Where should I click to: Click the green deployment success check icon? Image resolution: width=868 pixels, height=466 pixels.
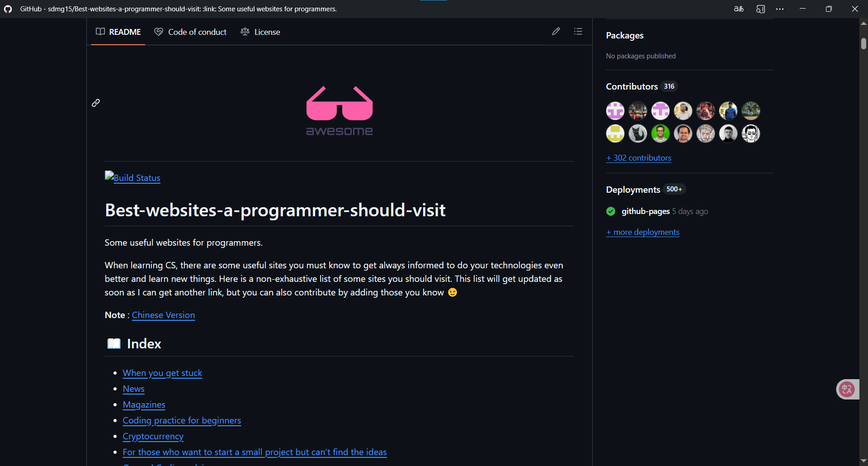click(611, 211)
